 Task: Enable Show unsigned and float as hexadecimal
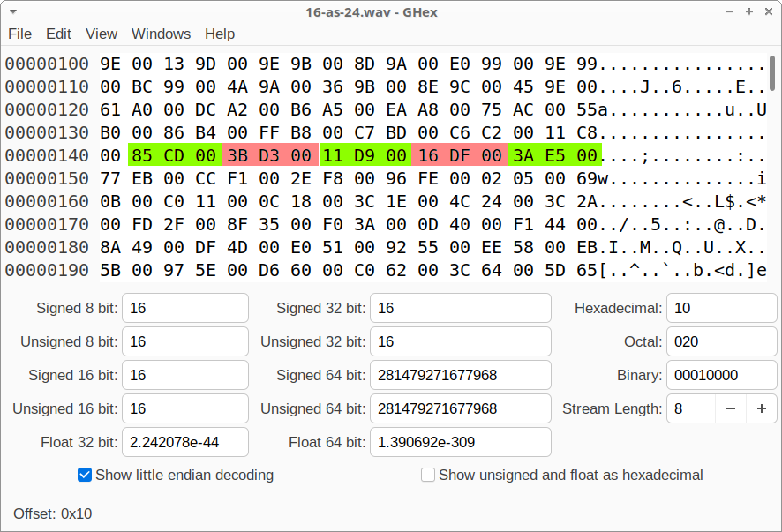coord(428,475)
